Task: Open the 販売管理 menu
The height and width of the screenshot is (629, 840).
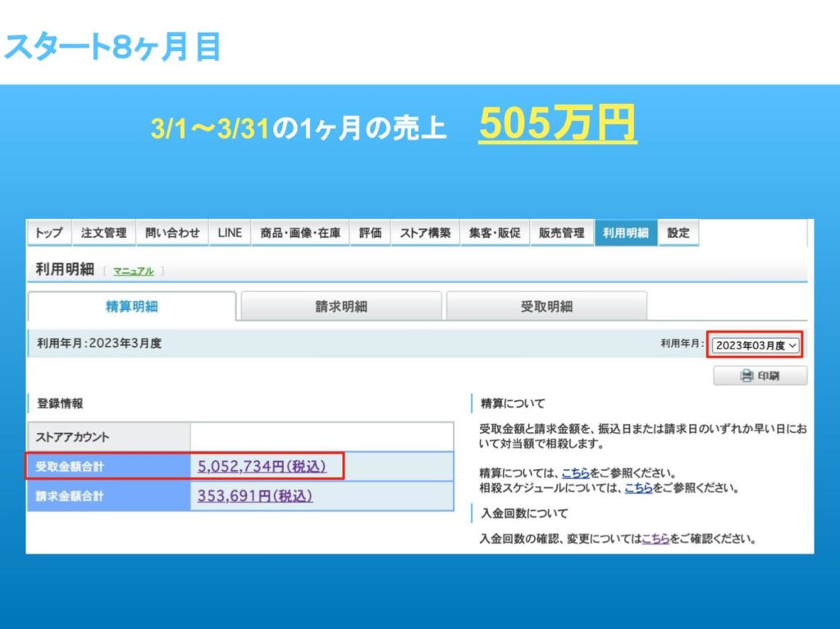Action: (x=562, y=233)
